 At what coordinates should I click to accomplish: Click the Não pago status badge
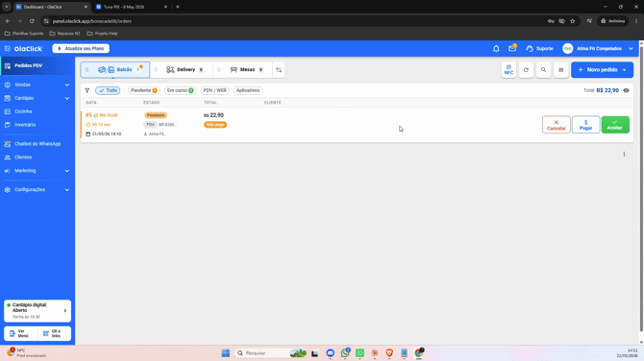pyautogui.click(x=215, y=124)
